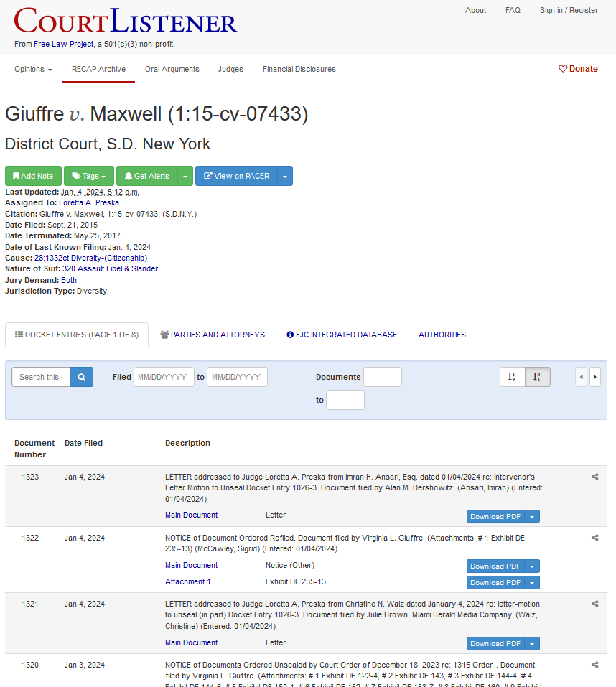Image resolution: width=616 pixels, height=687 pixels.
Task: Expand Download PDF options for entry 1321
Action: coord(532,644)
